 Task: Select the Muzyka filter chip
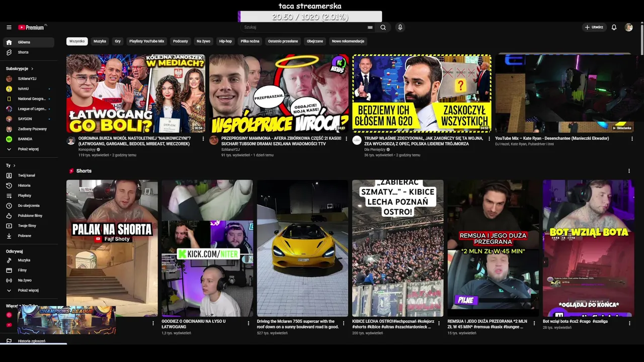pyautogui.click(x=100, y=41)
